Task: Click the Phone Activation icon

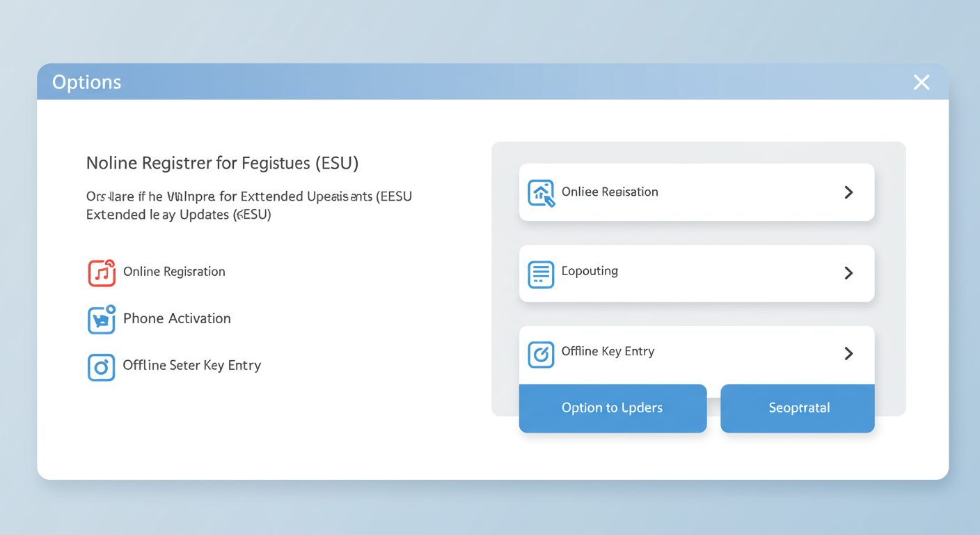Action: pyautogui.click(x=102, y=319)
